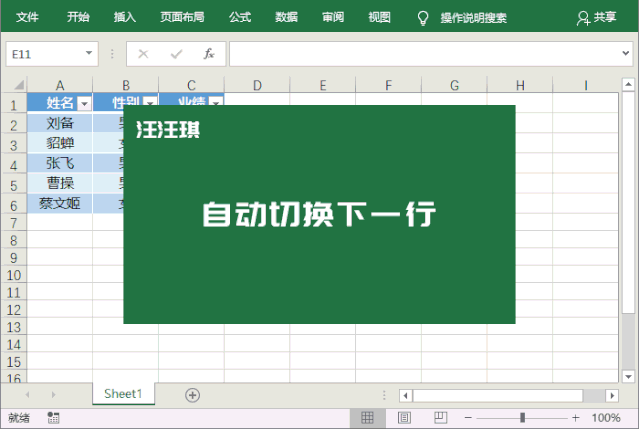639x429 pixels.
Task: Open the 数据 ribbon tab
Action: pos(286,17)
